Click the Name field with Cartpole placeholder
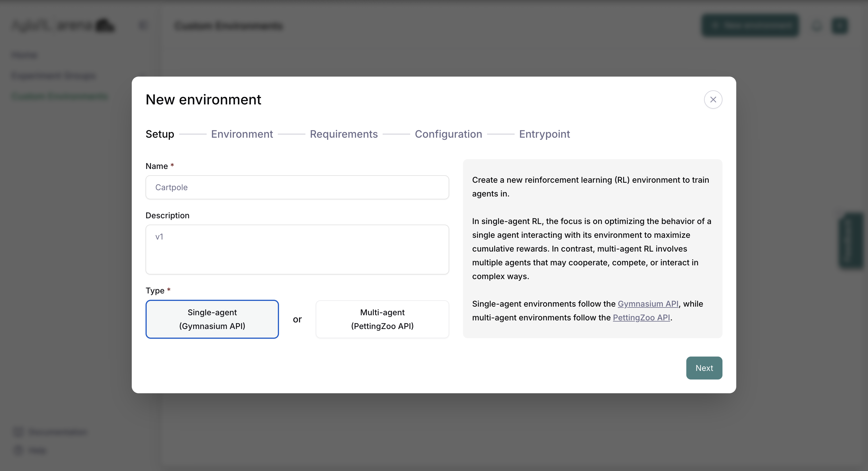This screenshot has height=471, width=868. [x=297, y=187]
